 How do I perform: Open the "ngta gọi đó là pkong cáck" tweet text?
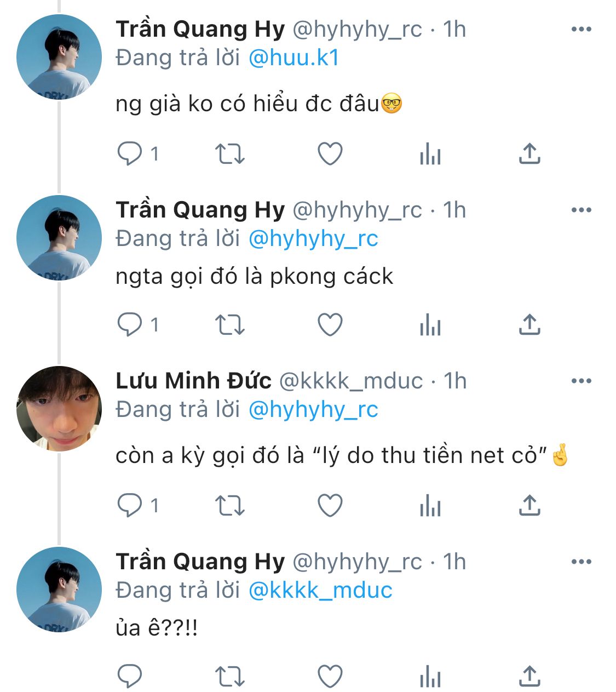[x=254, y=277]
